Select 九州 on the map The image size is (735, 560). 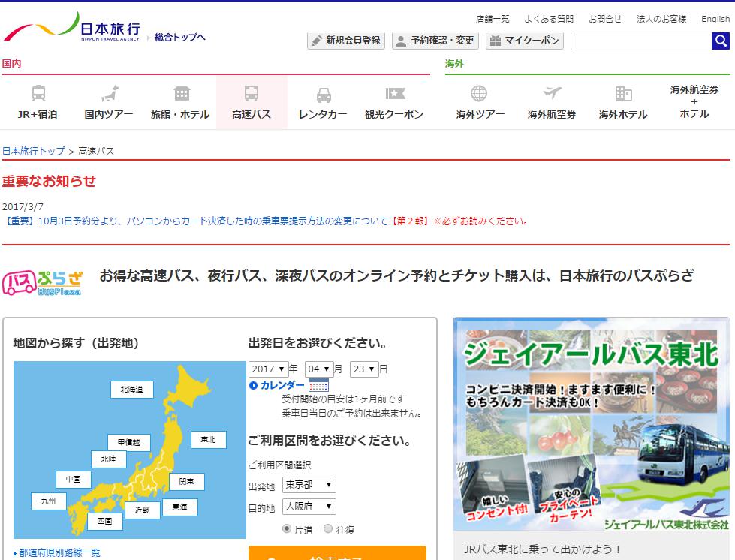click(x=48, y=501)
